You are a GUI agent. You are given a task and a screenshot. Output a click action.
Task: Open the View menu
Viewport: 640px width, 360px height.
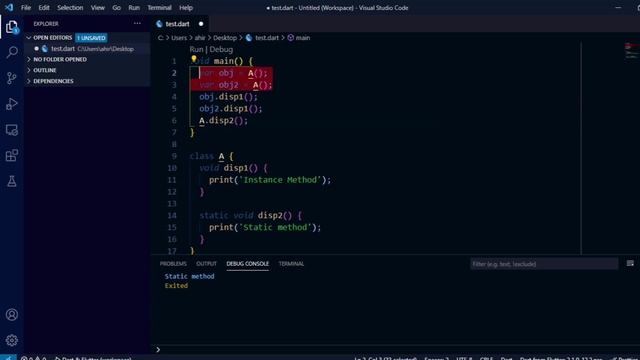click(98, 8)
